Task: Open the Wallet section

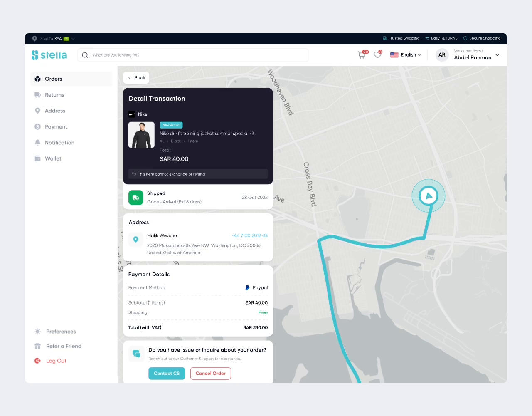Action: tap(37, 158)
